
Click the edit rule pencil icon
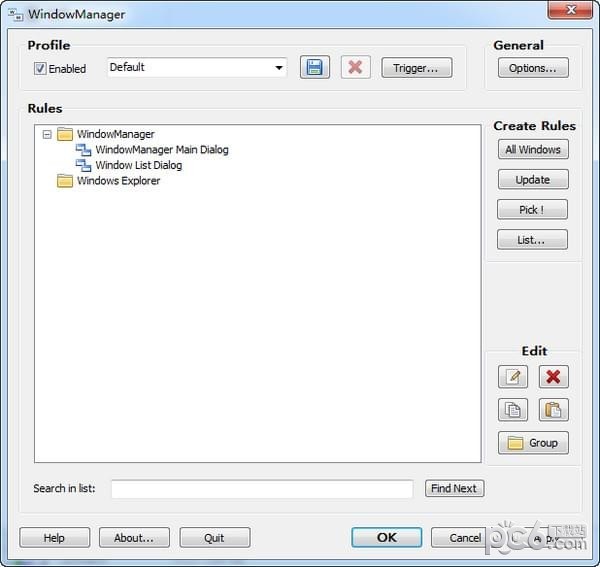513,377
